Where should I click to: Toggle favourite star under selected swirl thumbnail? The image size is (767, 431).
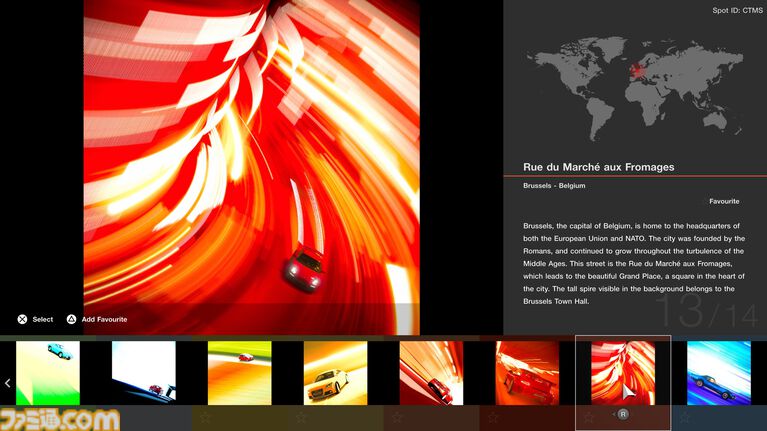[589, 417]
